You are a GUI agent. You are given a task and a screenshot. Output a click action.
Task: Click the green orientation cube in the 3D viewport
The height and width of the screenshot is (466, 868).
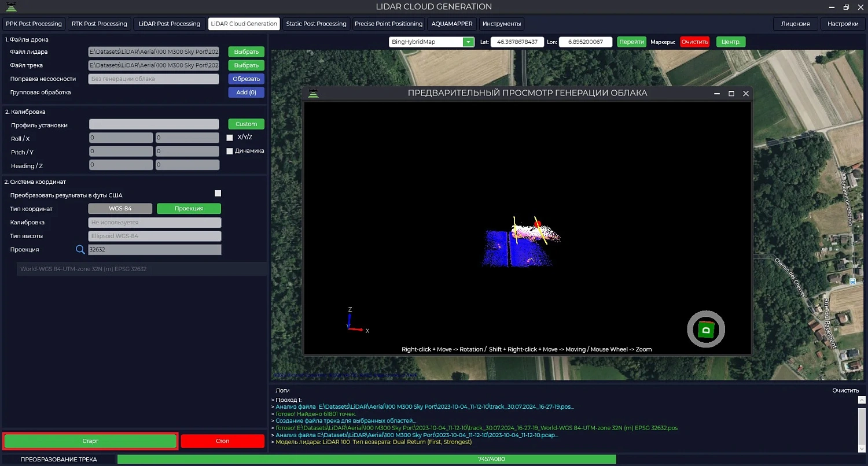(x=705, y=329)
